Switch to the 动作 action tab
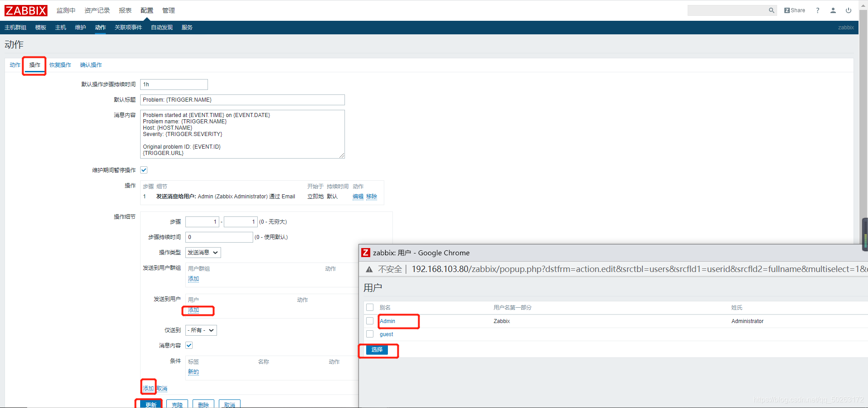Image resolution: width=868 pixels, height=408 pixels. (x=15, y=65)
